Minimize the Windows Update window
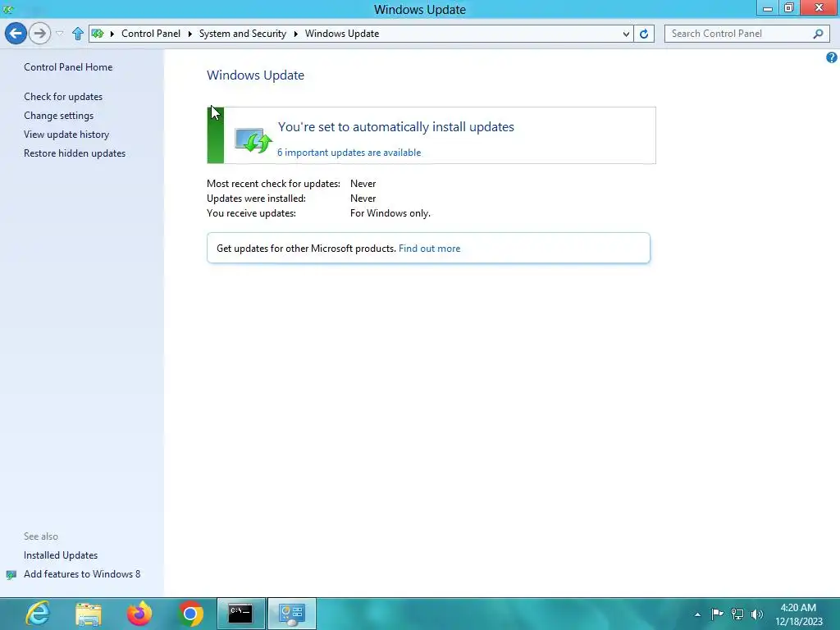Viewport: 840px width, 630px height. click(768, 8)
